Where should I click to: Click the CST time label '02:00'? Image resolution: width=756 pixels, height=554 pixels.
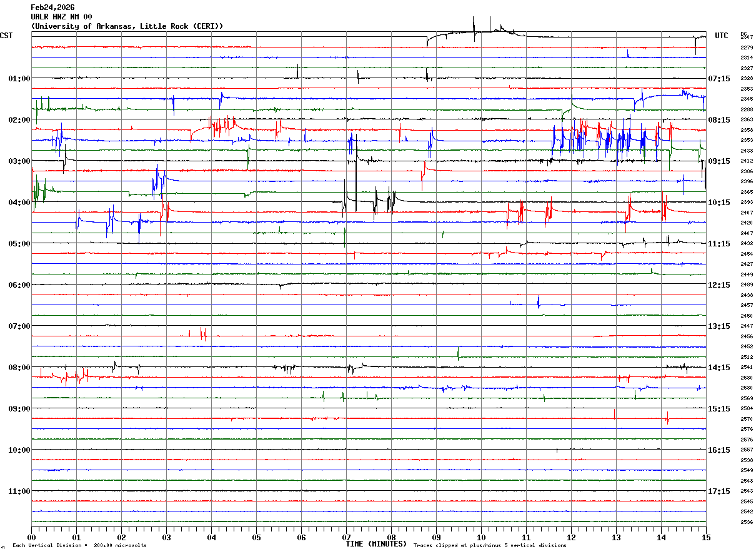pyautogui.click(x=19, y=120)
